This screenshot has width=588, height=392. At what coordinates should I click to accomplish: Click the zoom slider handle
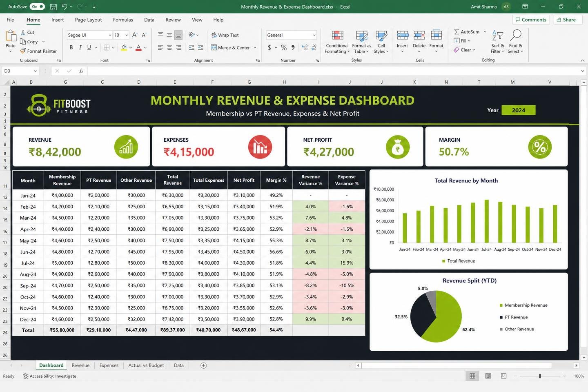point(540,376)
